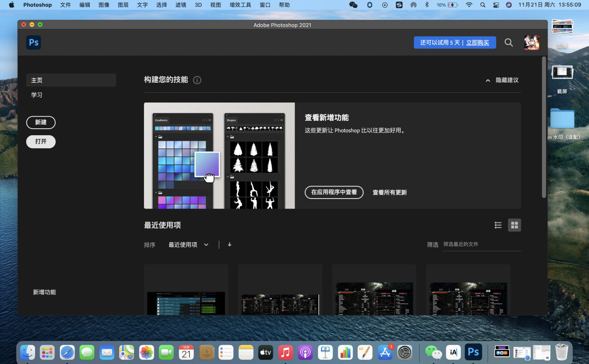Switch recent files to list view
Screen dimensions: 589x364
tap(498, 225)
